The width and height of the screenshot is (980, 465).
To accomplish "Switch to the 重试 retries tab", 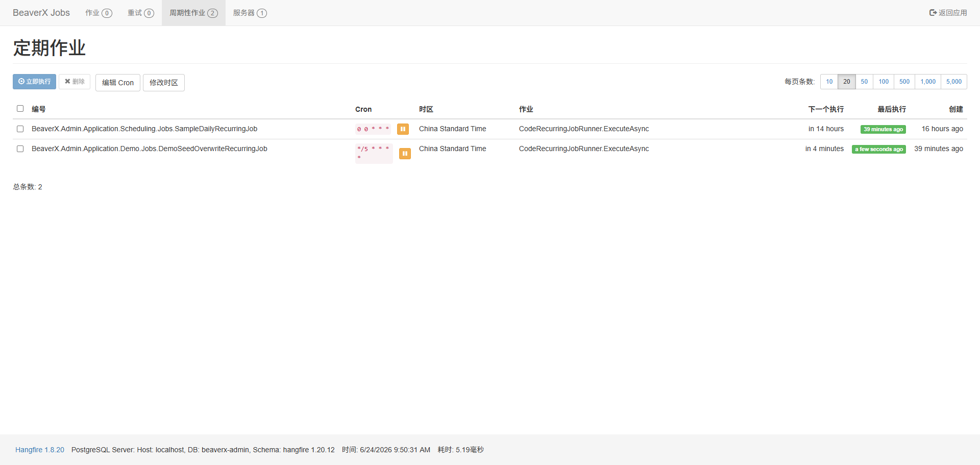I will click(x=141, y=13).
